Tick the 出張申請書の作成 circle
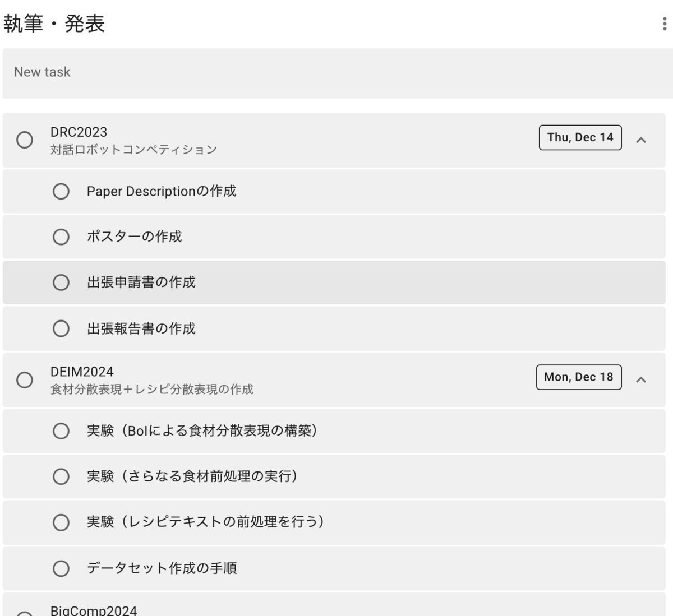This screenshot has height=616, width=673. pyautogui.click(x=61, y=282)
